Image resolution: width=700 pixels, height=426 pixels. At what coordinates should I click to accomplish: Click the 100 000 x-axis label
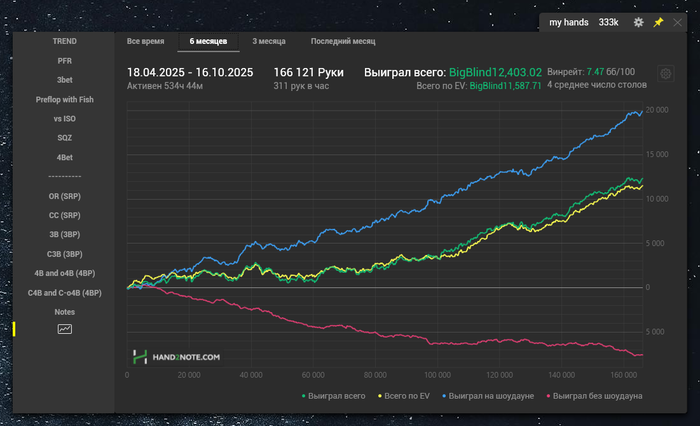pyautogui.click(x=438, y=375)
